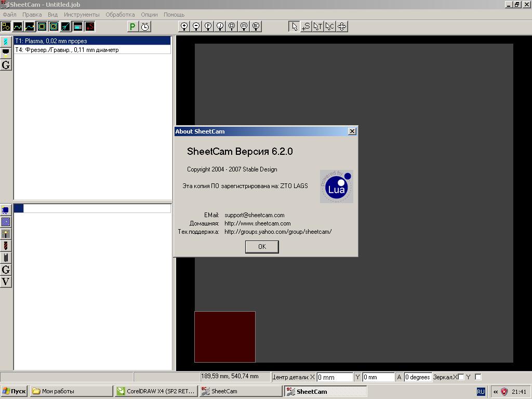Click the A degrees input field

(417, 377)
